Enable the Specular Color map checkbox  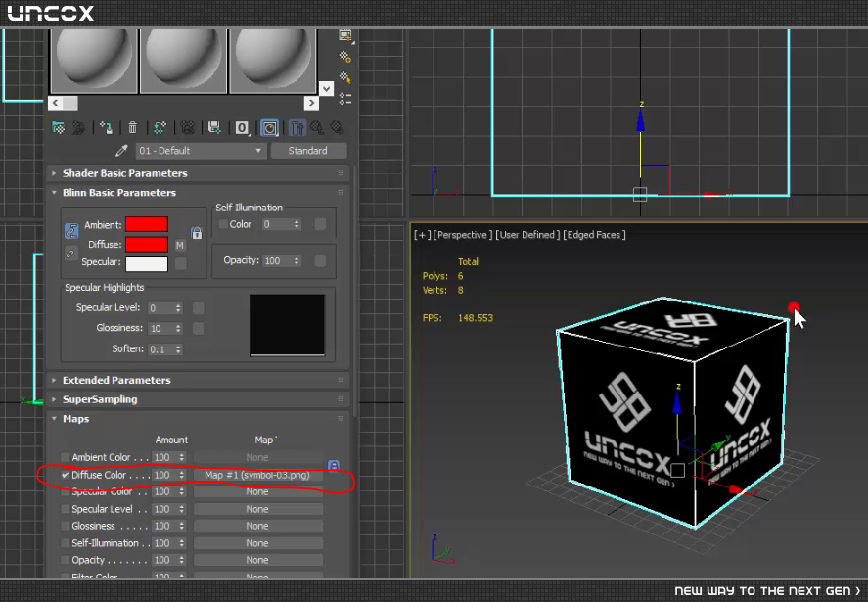click(66, 491)
